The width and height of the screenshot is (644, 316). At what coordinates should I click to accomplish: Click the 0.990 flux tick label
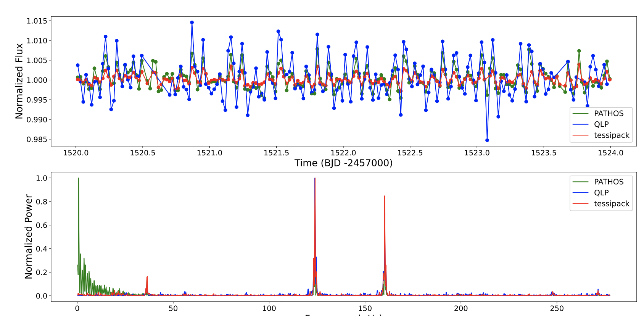click(37, 120)
